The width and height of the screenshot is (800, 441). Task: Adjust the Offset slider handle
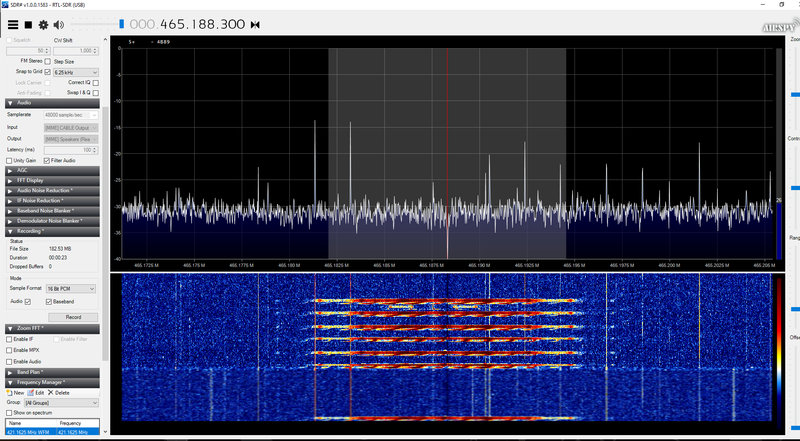tap(795, 428)
